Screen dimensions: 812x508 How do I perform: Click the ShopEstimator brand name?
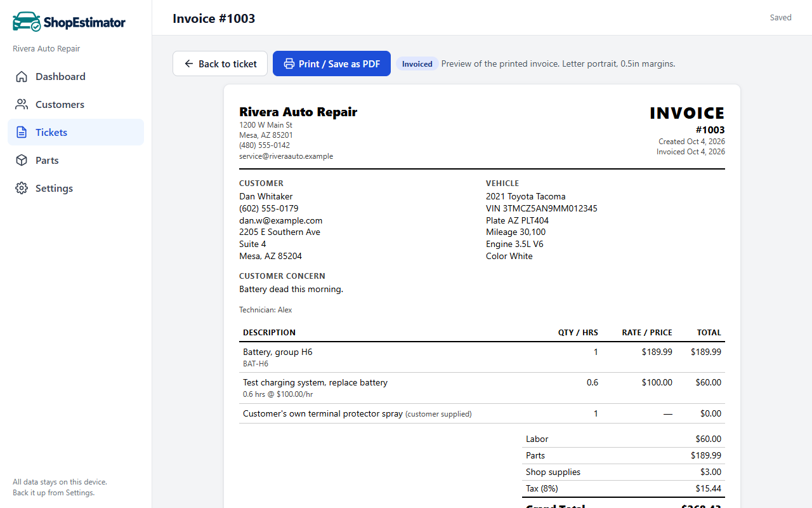(x=84, y=23)
